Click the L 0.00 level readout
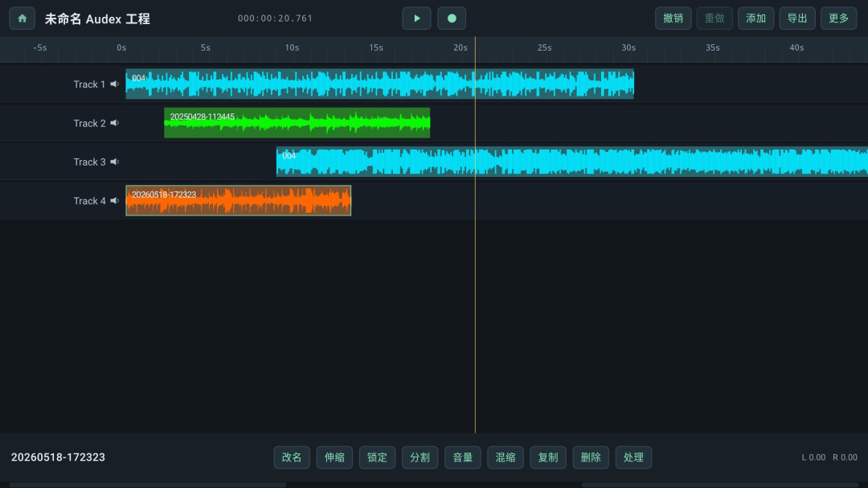The height and width of the screenshot is (488, 868). (x=813, y=457)
